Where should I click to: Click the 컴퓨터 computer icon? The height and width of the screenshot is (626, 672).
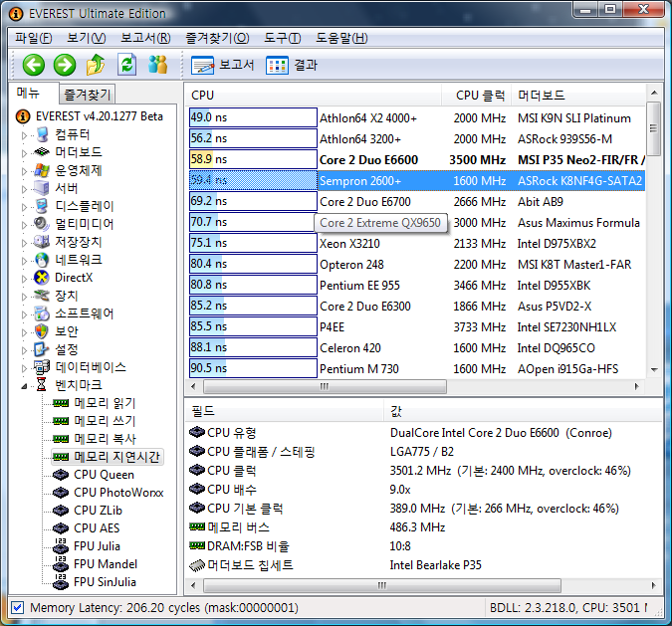pyautogui.click(x=42, y=134)
